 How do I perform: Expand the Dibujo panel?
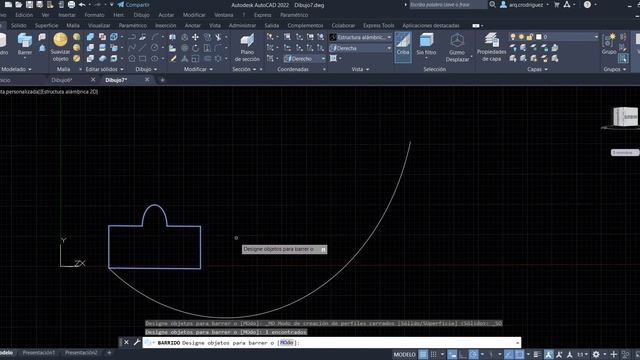click(x=146, y=69)
